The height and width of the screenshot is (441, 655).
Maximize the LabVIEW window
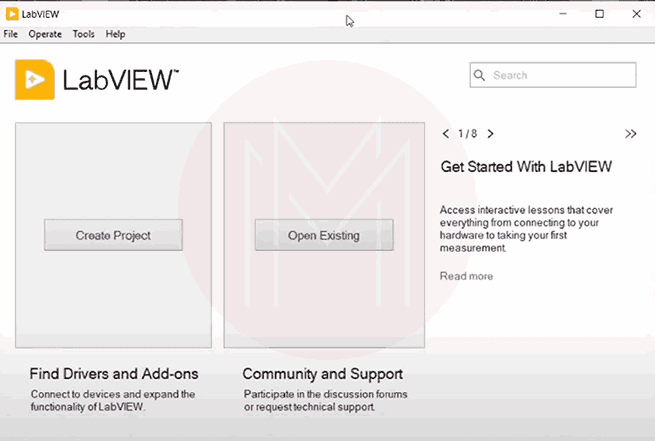click(x=599, y=14)
